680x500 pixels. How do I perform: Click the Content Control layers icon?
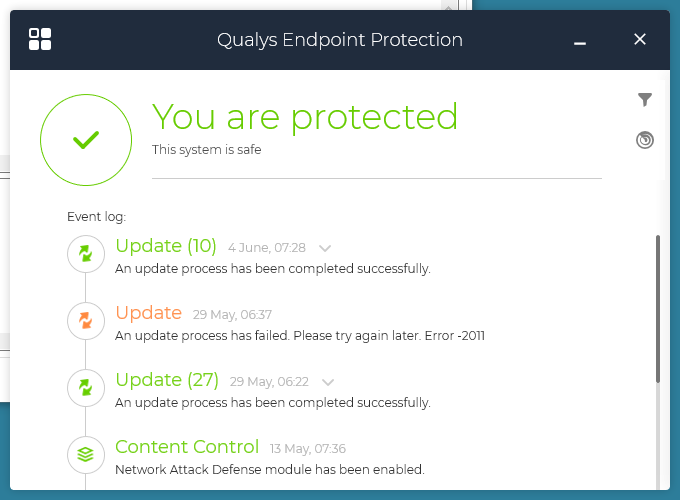(86, 455)
